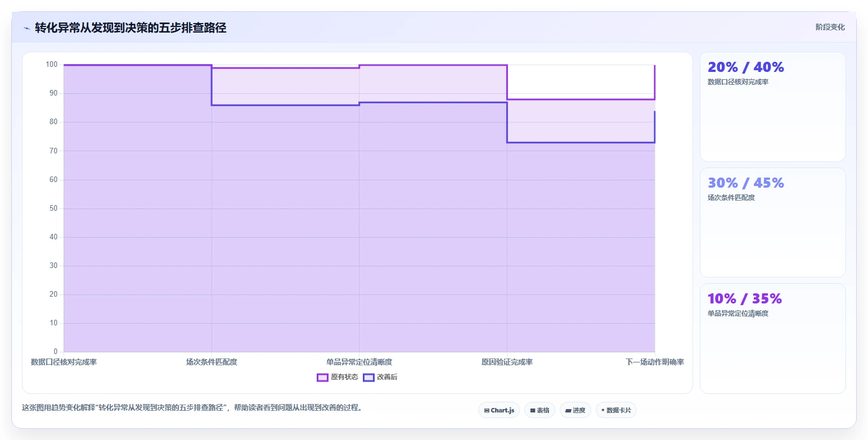Select the 数据卡片 chip
868x440 pixels.
pyautogui.click(x=616, y=410)
